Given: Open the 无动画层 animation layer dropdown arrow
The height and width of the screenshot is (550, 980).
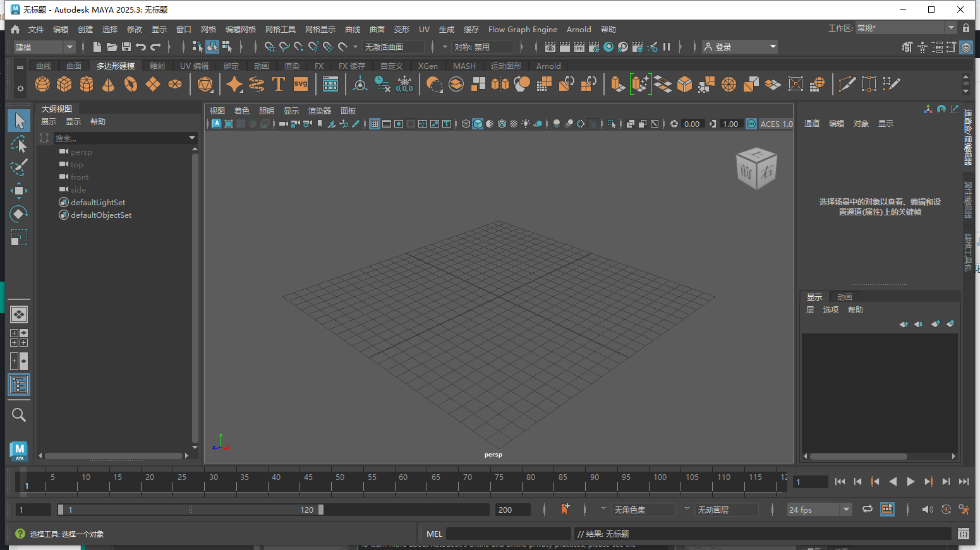Looking at the screenshot, I should pos(687,509).
